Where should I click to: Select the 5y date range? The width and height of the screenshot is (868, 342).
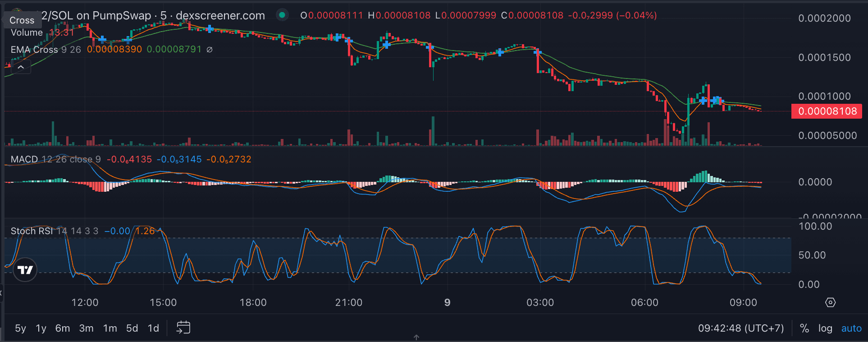pos(20,328)
